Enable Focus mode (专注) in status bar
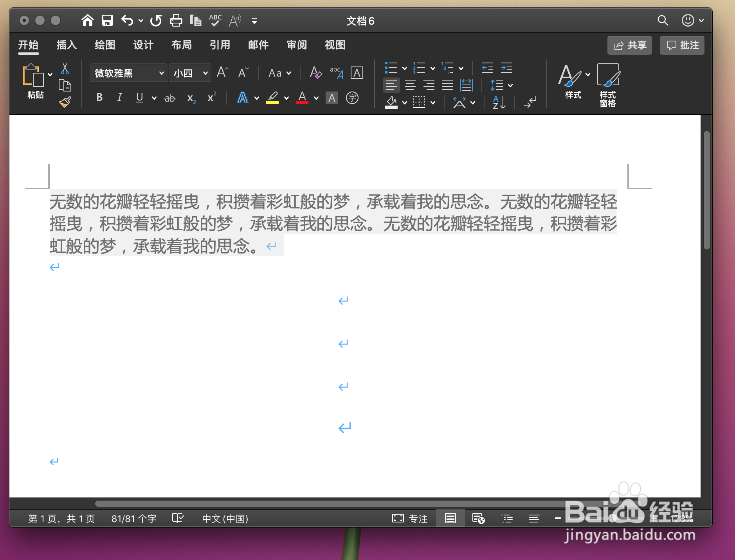 410,519
